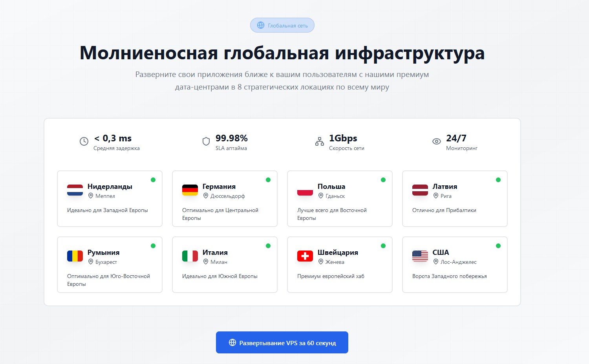Click the Бухарест city label
The height and width of the screenshot is (364, 589).
pos(106,262)
